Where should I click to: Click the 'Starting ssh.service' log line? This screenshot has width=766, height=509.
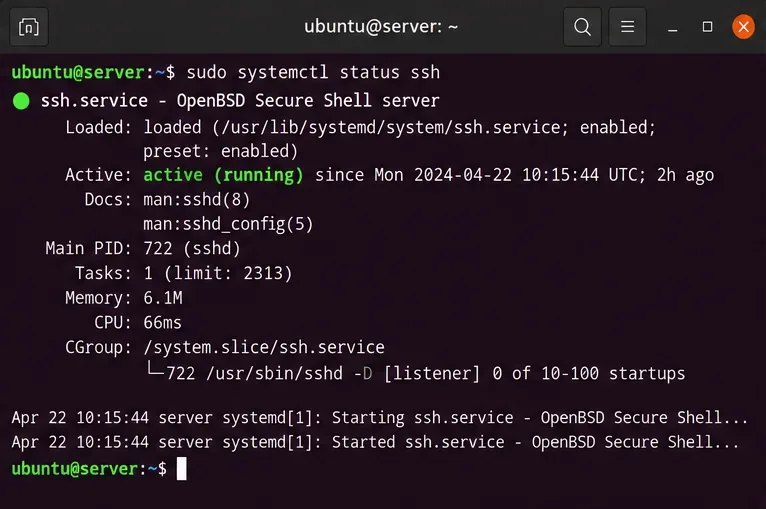[x=380, y=418]
